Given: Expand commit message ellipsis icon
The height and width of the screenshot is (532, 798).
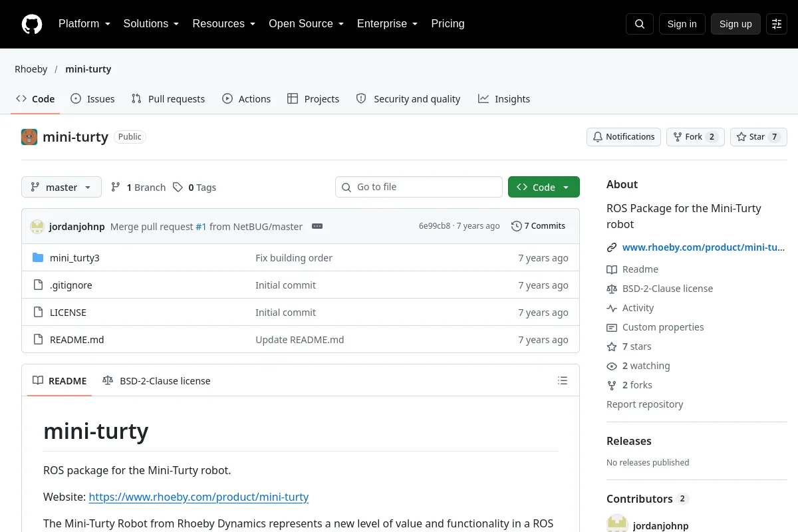Looking at the screenshot, I should click(317, 226).
